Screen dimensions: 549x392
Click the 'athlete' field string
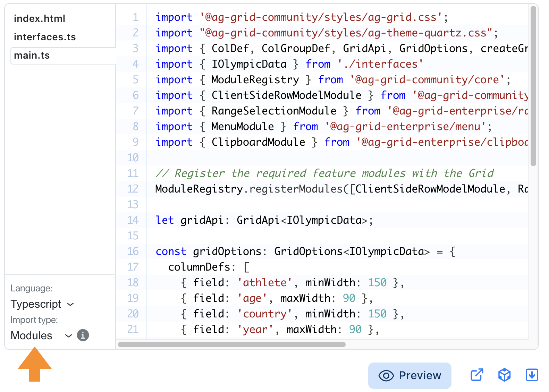point(265,282)
